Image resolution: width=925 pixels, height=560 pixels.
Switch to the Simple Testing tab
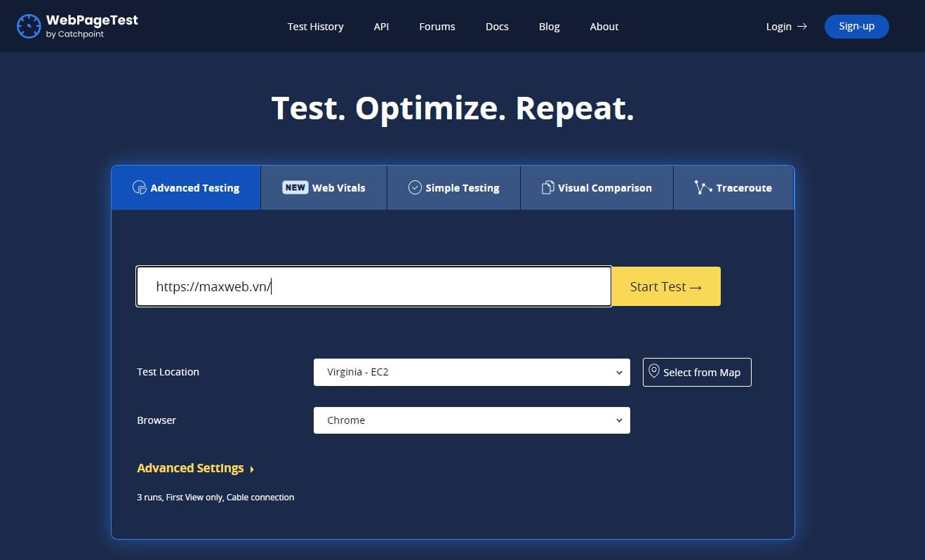click(453, 187)
